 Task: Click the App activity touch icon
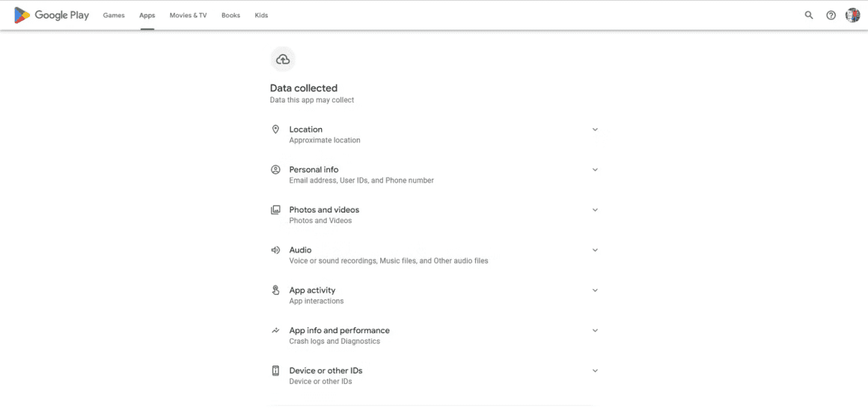pos(275,290)
